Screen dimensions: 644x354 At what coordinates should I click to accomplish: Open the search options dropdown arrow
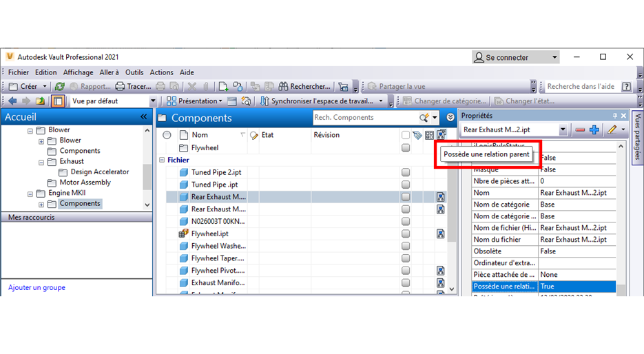435,118
